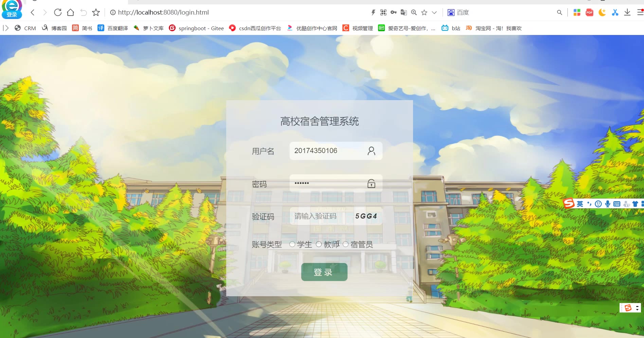The image size is (644, 338).
Task: Switch Sogou input language via 英
Action: [580, 204]
